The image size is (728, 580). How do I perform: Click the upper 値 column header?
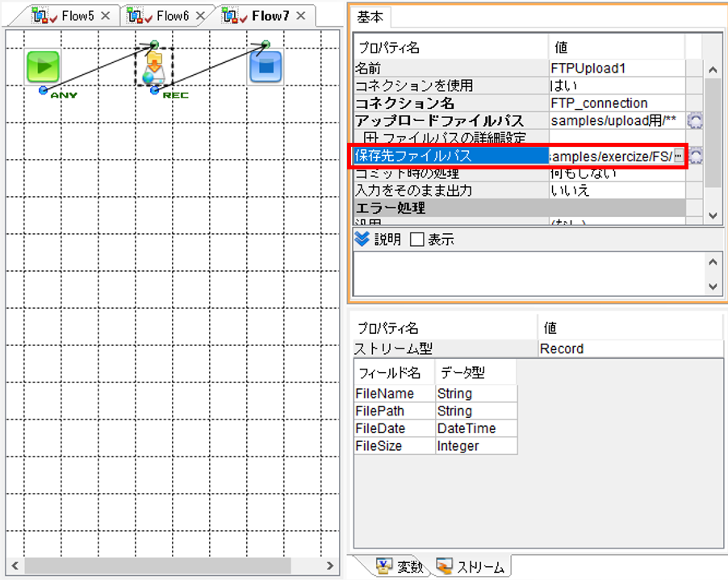(x=617, y=47)
